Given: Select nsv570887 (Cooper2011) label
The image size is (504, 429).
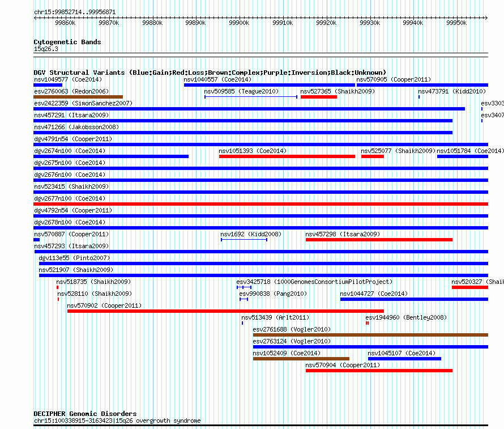Looking at the screenshot, I should pyautogui.click(x=71, y=234).
